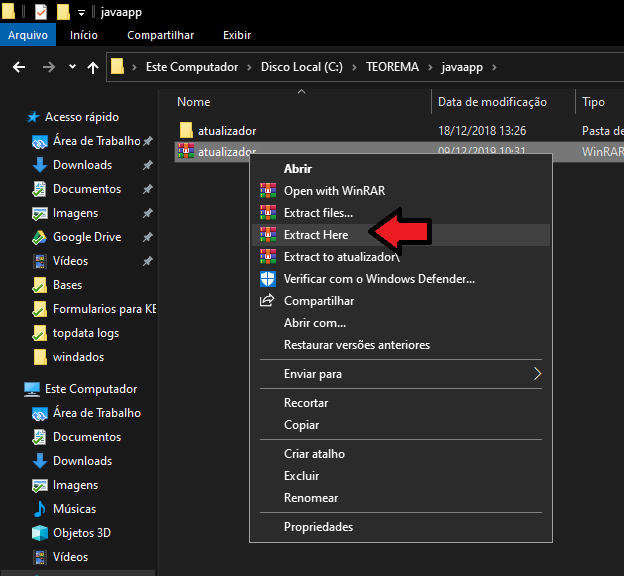
Task: Navigate to Este Computador breadcrumb
Action: pos(192,67)
